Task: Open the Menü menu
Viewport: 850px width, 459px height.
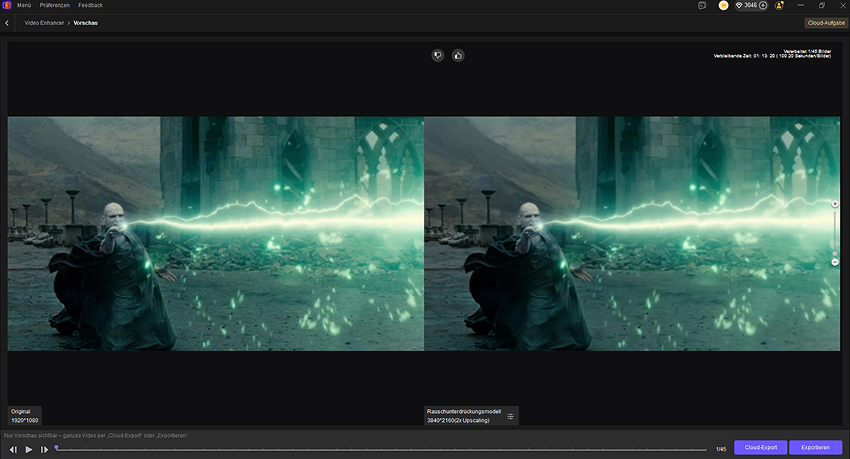Action: [x=24, y=5]
